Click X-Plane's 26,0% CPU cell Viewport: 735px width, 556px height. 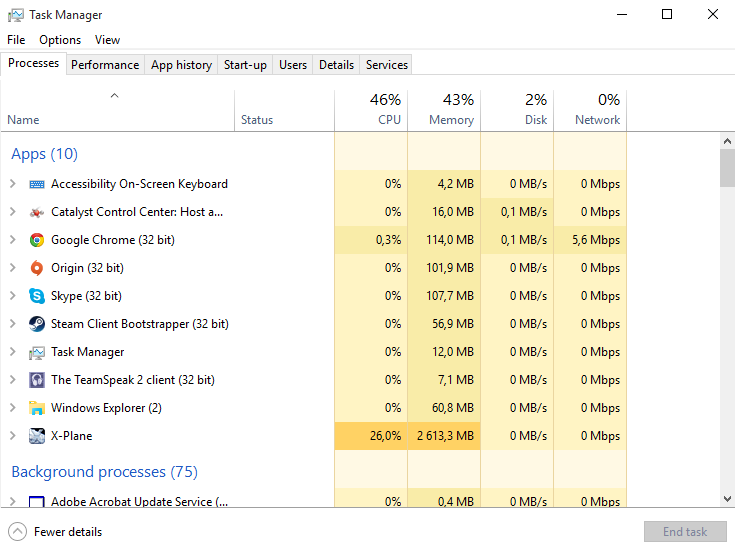371,436
